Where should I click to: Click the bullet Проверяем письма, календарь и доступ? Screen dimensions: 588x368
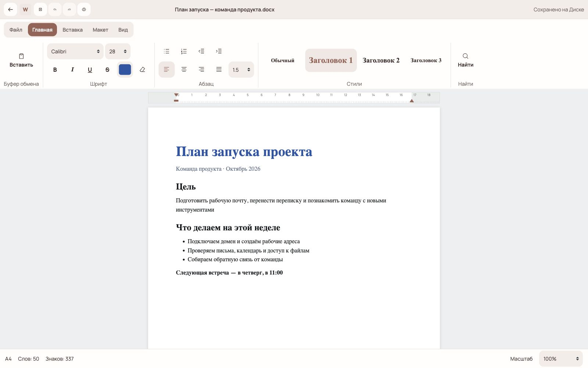point(248,251)
